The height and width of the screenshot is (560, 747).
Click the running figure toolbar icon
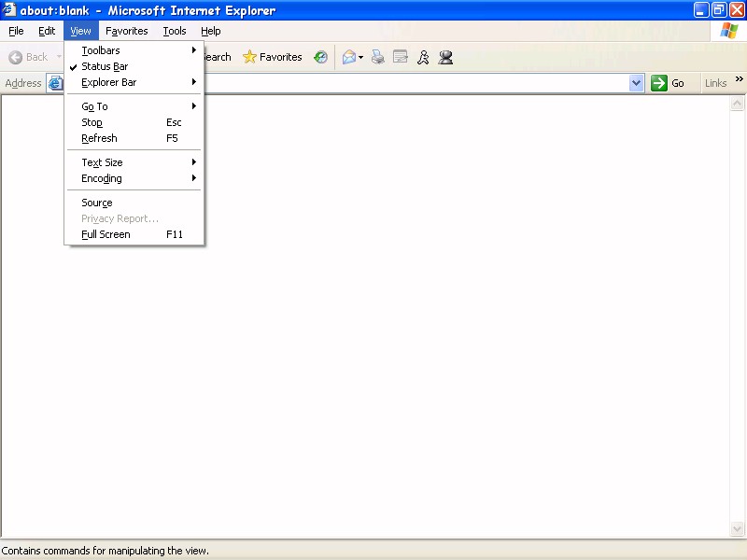pyautogui.click(x=423, y=57)
